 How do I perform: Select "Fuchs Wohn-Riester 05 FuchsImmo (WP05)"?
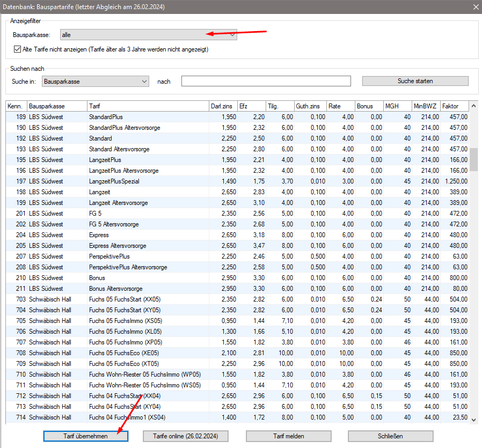click(x=145, y=374)
